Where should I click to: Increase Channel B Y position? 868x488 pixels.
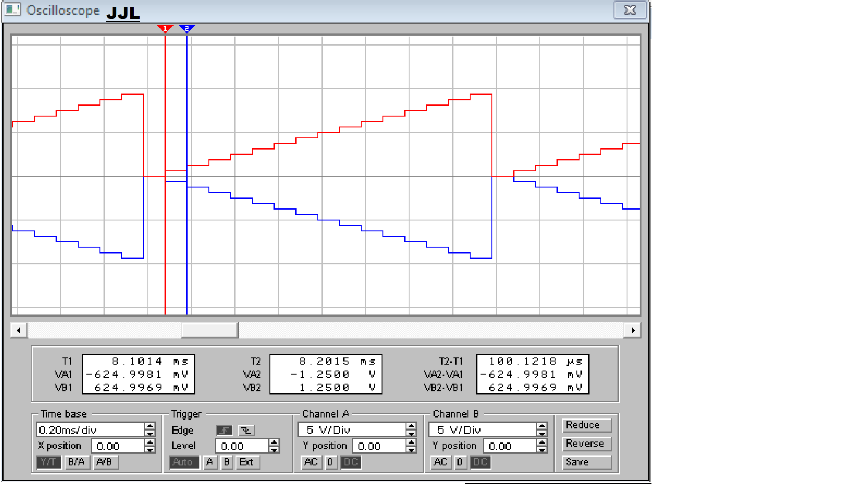click(542, 442)
